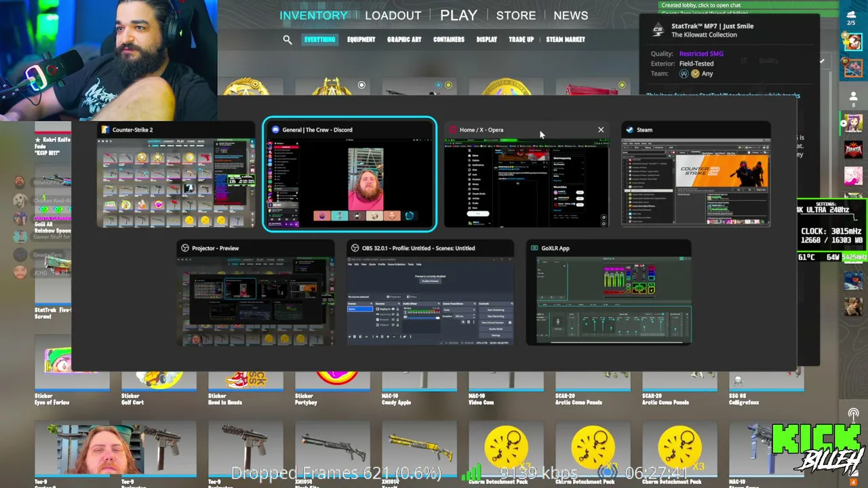Open the lobby players icon showing 2/5
The height and width of the screenshot is (488, 868).
click(x=852, y=17)
